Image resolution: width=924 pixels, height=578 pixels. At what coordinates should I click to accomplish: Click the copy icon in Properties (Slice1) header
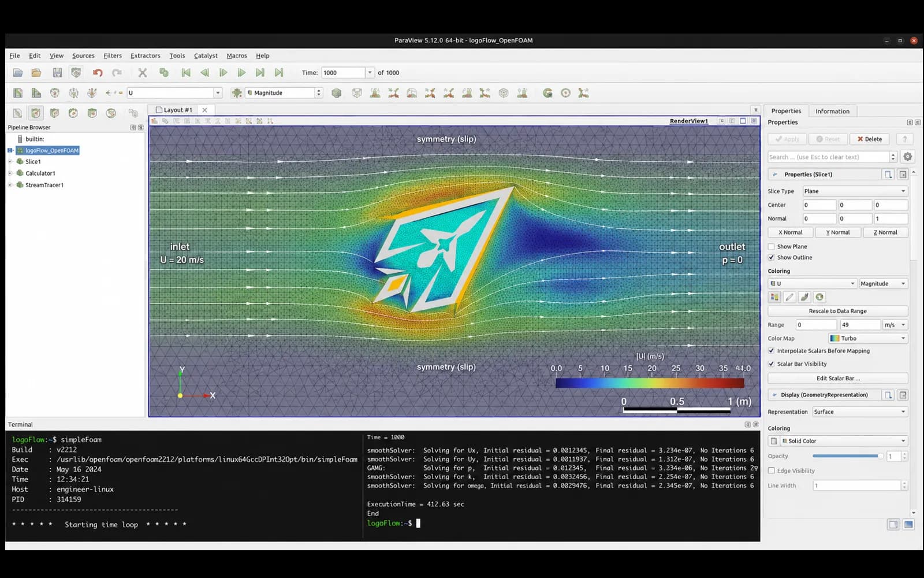point(888,175)
